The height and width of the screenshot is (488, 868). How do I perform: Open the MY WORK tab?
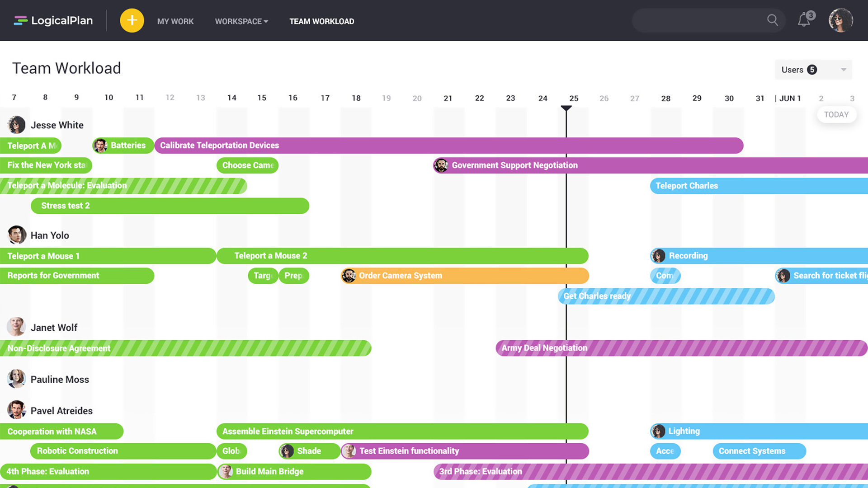click(x=175, y=21)
